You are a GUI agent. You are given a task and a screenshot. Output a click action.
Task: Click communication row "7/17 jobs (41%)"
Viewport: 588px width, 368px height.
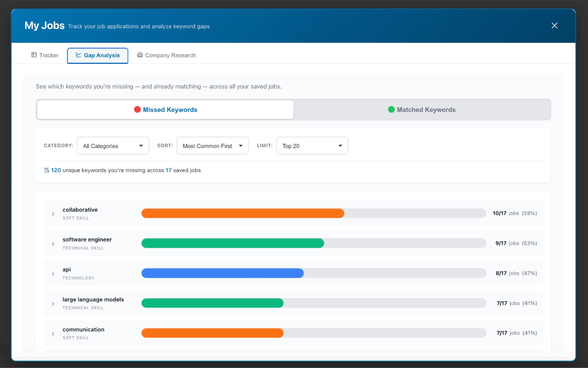pyautogui.click(x=517, y=333)
